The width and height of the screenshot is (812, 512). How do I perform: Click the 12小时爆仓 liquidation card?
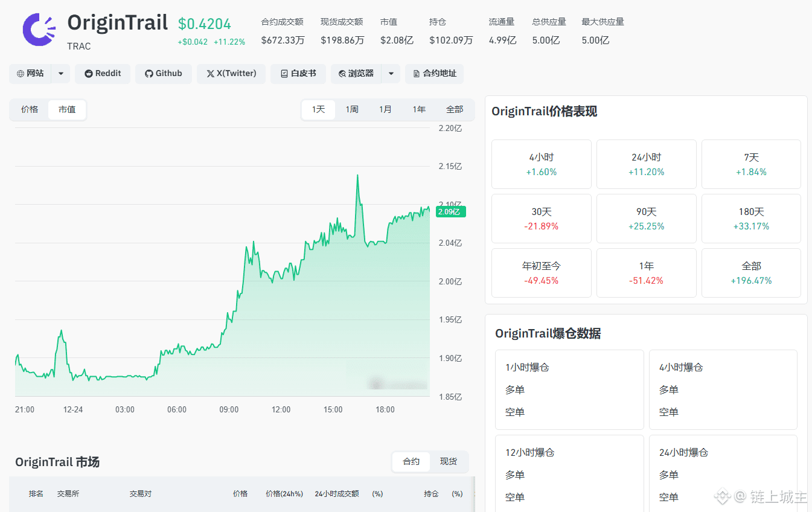(x=569, y=473)
